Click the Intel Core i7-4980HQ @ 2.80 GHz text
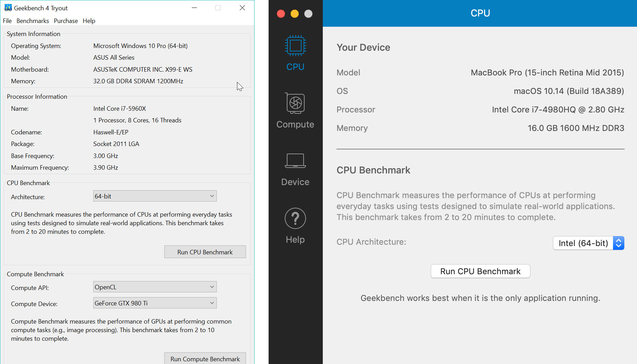The width and height of the screenshot is (637, 364). point(558,110)
